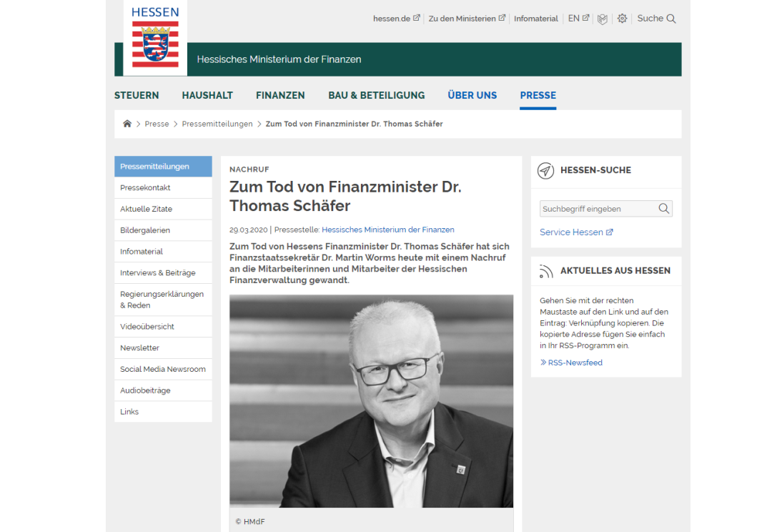Select Pressemitteilungen in the sidebar
The width and height of the screenshot is (772, 532).
(163, 167)
